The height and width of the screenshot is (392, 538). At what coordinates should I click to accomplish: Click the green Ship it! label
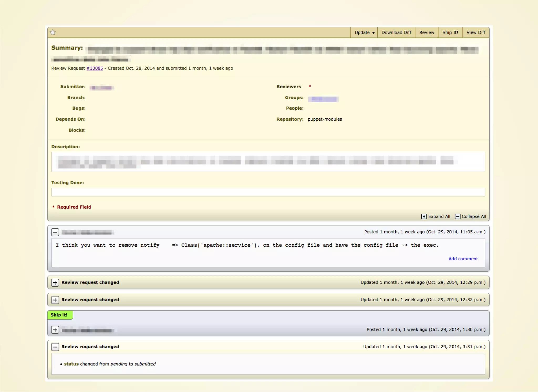[x=59, y=315]
